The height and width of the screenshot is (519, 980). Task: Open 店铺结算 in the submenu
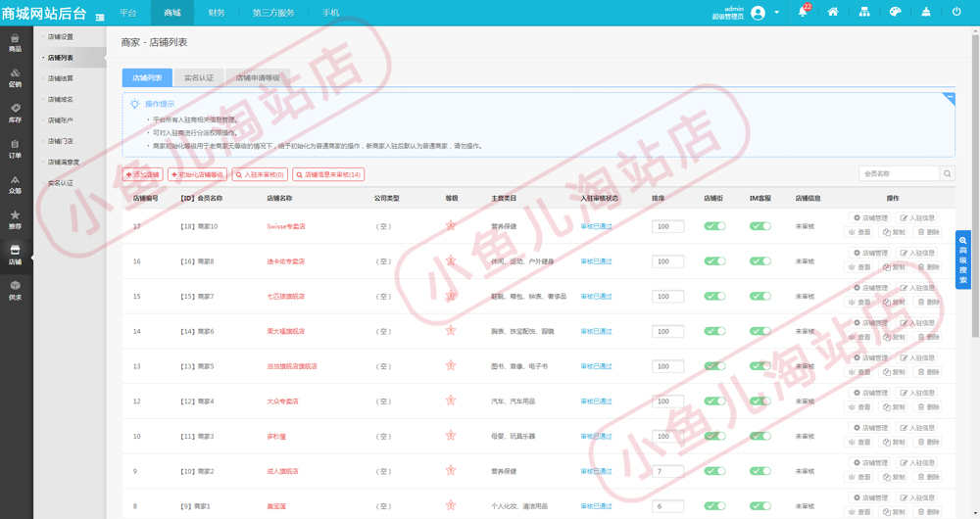tap(61, 78)
